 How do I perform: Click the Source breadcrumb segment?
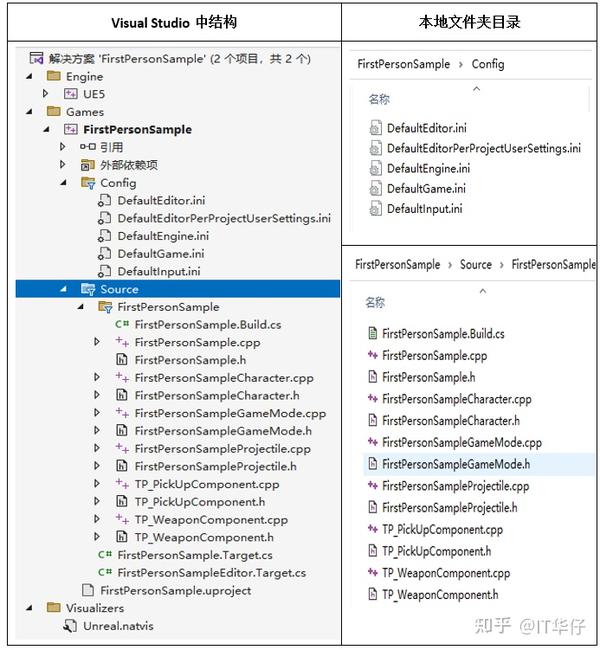click(x=475, y=265)
